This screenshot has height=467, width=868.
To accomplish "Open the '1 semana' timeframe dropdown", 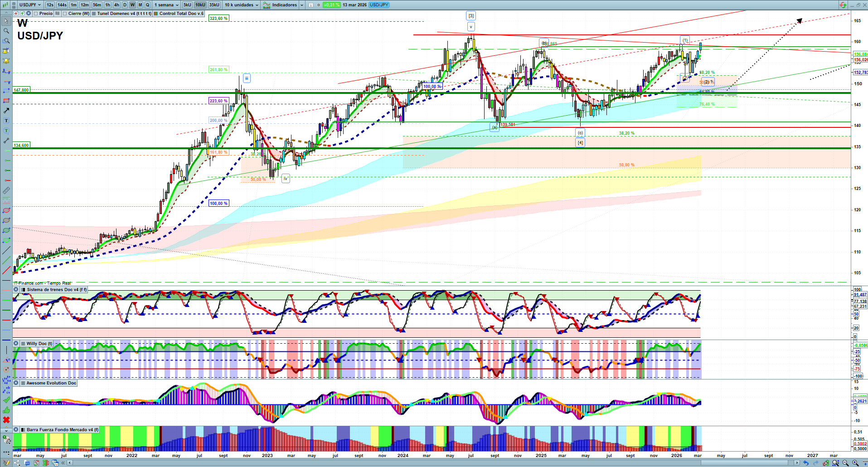I will [x=166, y=5].
